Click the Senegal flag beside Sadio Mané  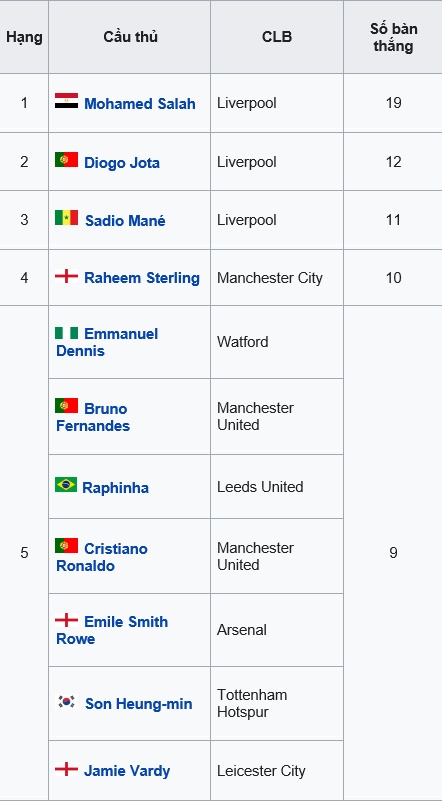(x=67, y=218)
